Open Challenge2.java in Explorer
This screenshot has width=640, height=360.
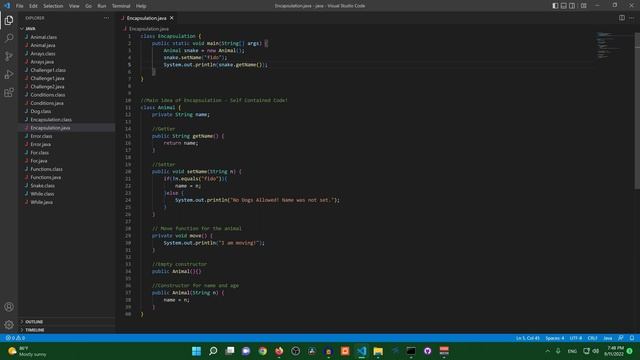[47, 87]
